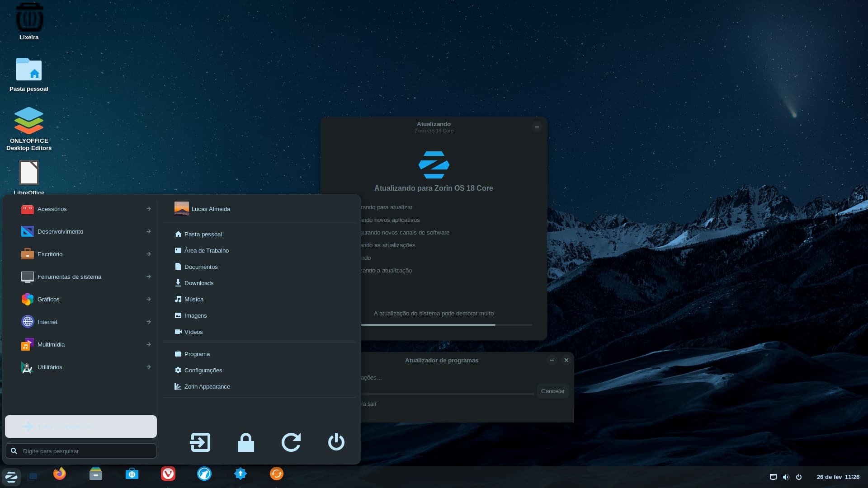The width and height of the screenshot is (868, 488).
Task: Launch Vivaldi browser from taskbar
Action: tap(168, 474)
